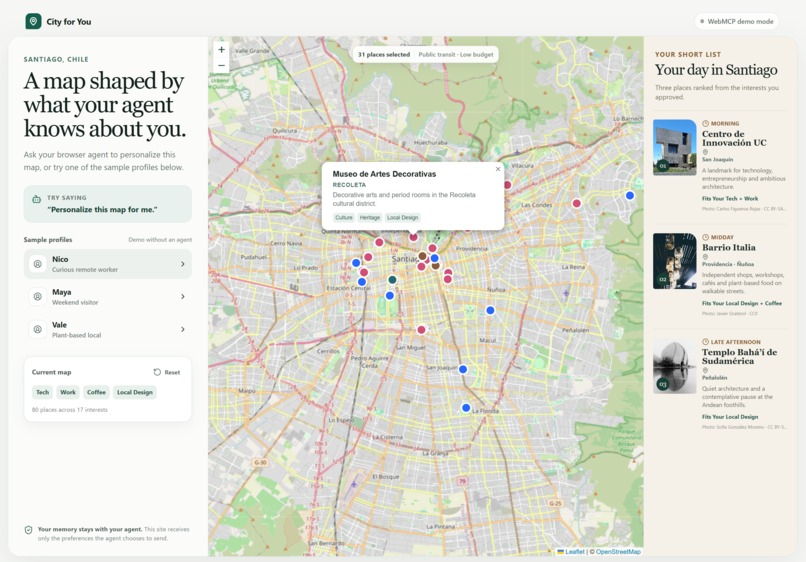Click the City for You logo icon

33,21
